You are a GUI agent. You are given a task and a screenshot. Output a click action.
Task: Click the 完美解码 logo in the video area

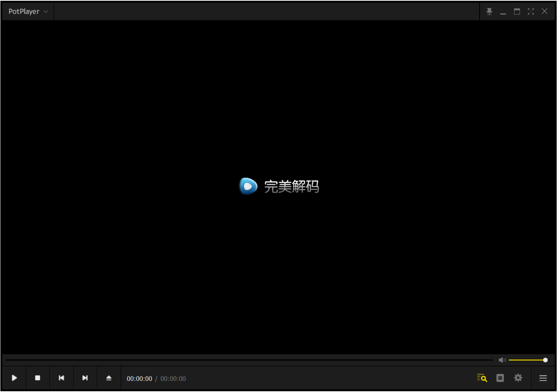click(x=279, y=186)
